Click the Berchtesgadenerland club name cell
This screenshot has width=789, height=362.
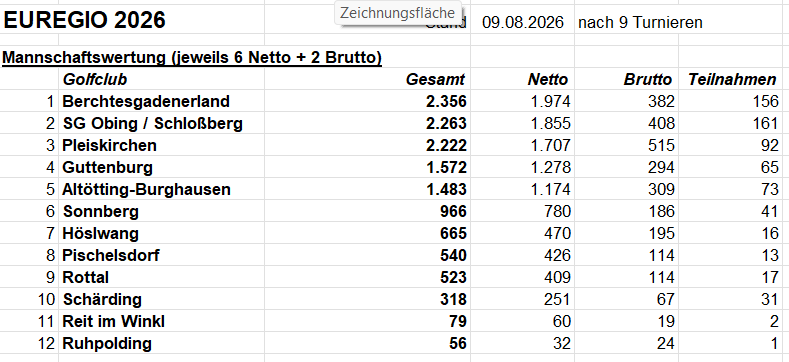(146, 101)
